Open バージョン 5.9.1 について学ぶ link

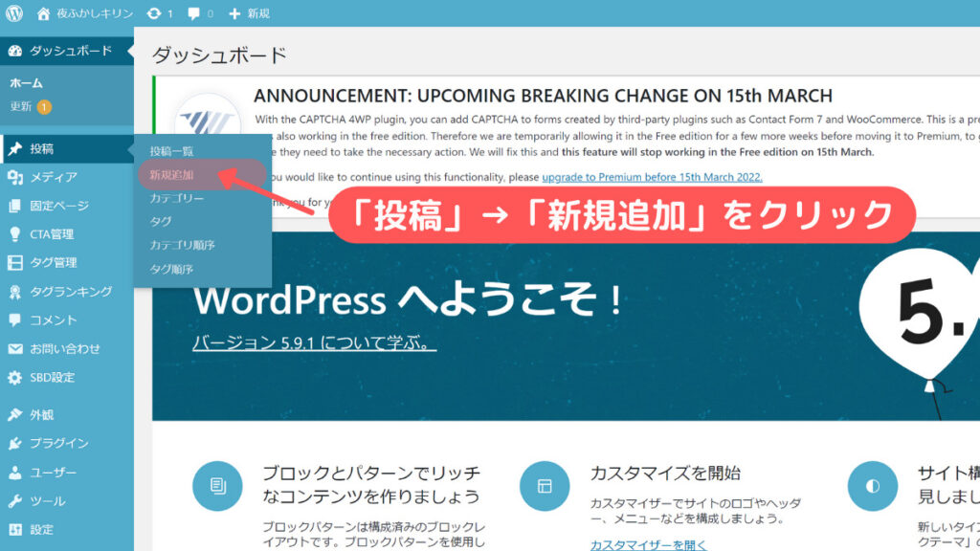[x=314, y=342]
